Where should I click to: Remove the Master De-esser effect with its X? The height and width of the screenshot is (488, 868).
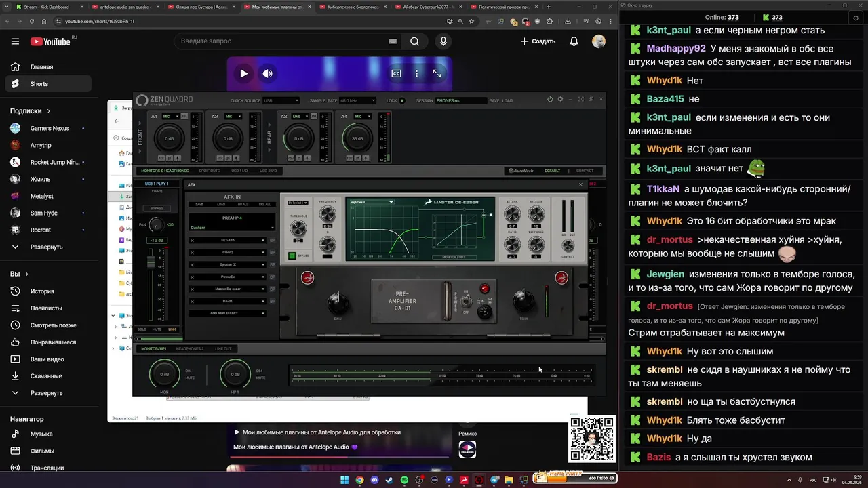pos(192,289)
